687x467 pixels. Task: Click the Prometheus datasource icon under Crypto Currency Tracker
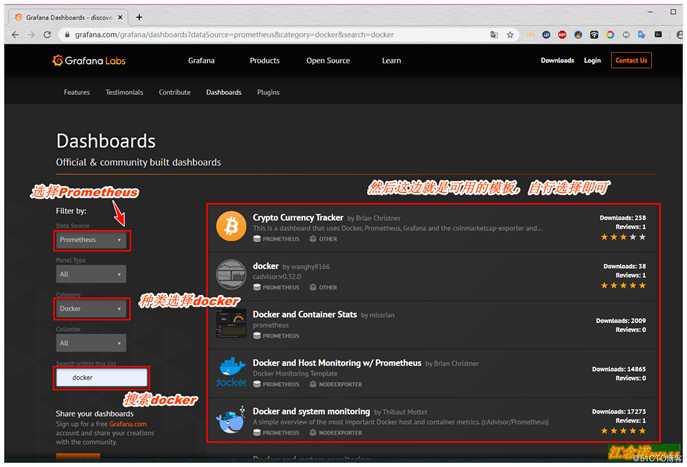pos(257,239)
